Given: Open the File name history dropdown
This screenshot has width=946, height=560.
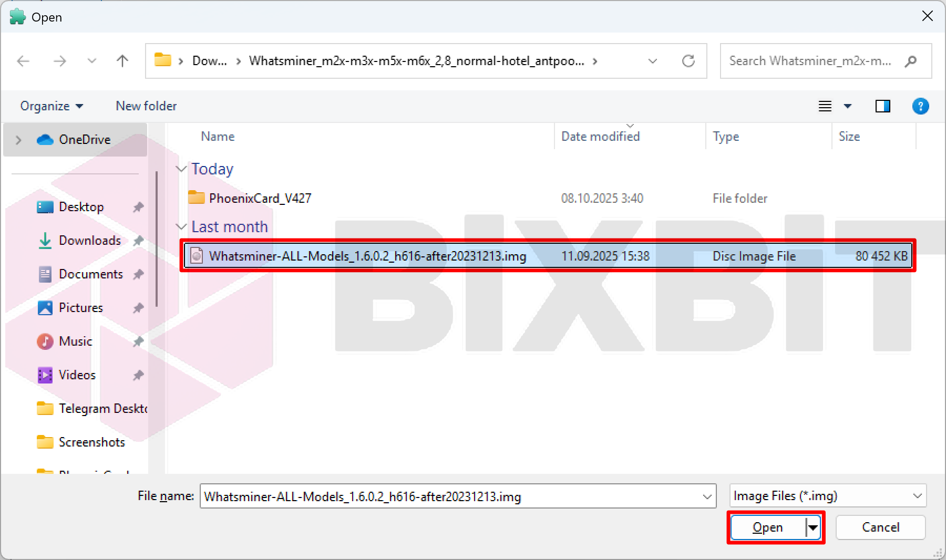Looking at the screenshot, I should pyautogui.click(x=707, y=496).
